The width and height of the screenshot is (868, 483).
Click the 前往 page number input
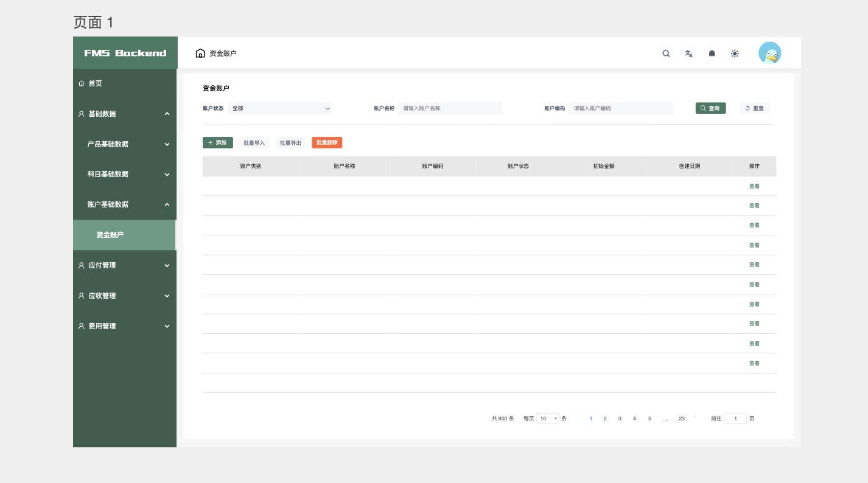[x=735, y=419]
